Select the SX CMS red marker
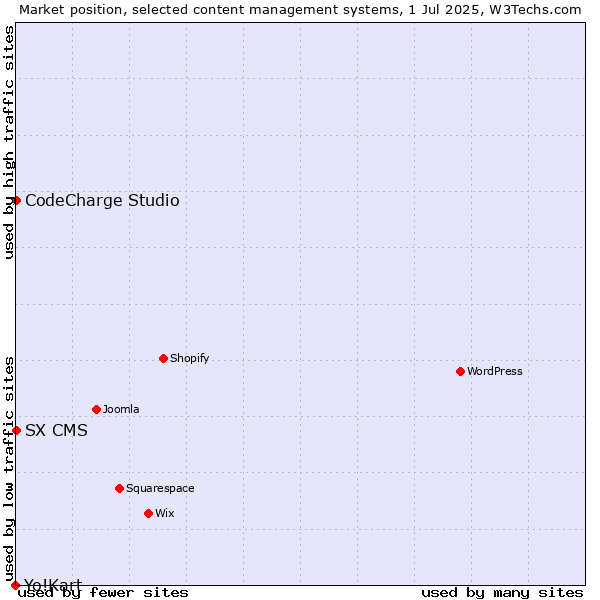This screenshot has height=600, width=600. coord(16,430)
